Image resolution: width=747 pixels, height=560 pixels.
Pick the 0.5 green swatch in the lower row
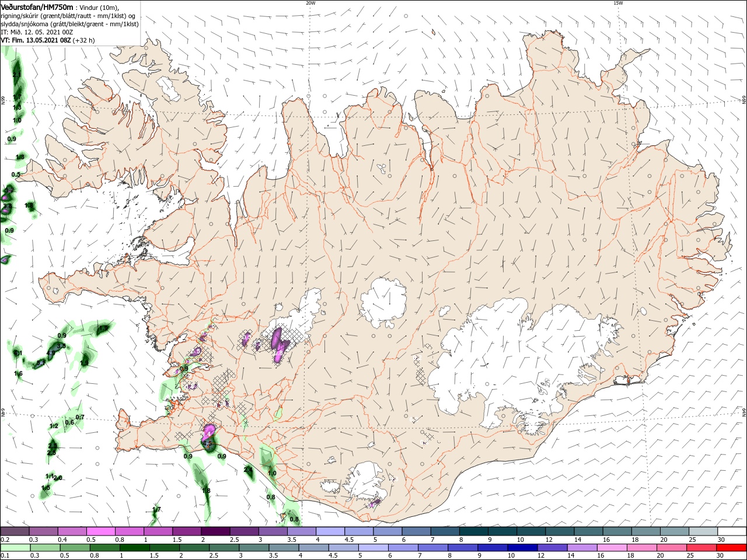(75, 548)
